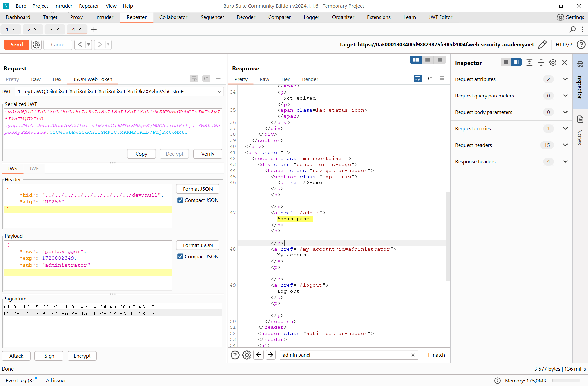Jump to previous search match
588x386 pixels.
[259, 355]
